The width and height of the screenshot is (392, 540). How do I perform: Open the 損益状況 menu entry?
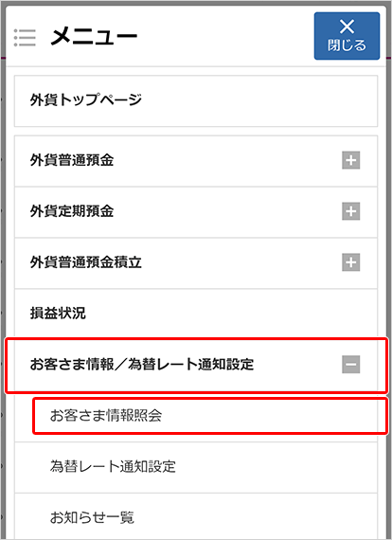click(196, 314)
